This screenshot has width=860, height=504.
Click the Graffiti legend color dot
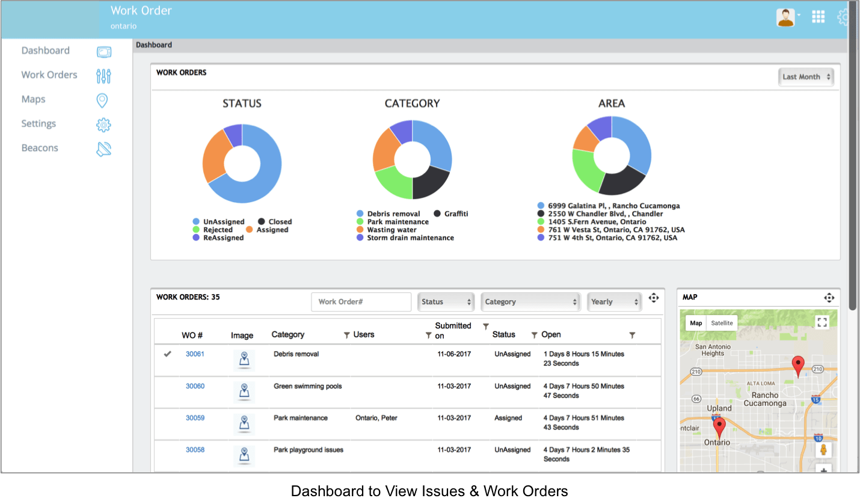pos(437,214)
